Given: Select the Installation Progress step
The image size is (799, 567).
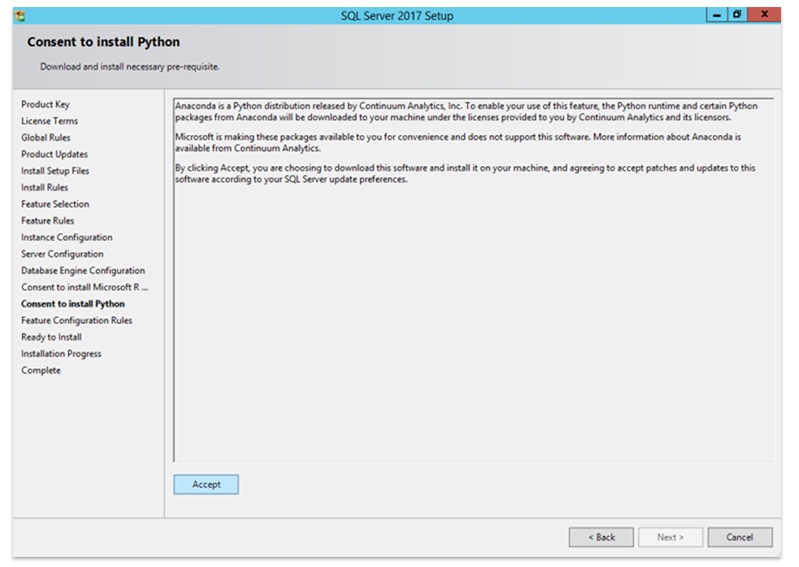Looking at the screenshot, I should pyautogui.click(x=61, y=354).
